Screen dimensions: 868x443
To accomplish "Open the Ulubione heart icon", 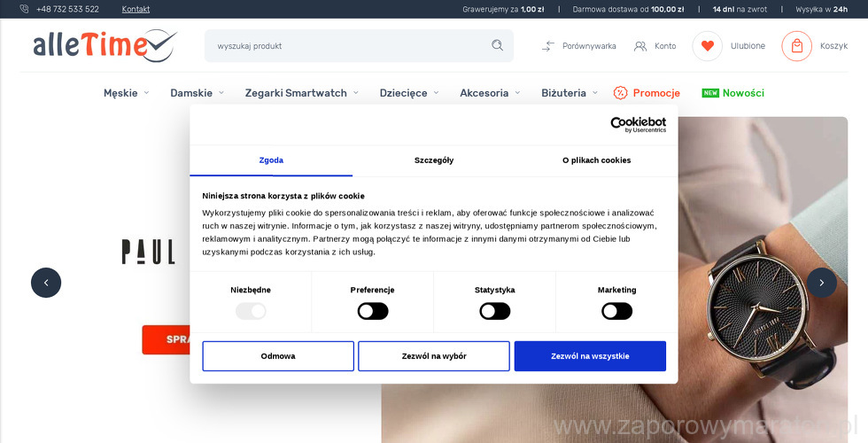I will tap(707, 46).
